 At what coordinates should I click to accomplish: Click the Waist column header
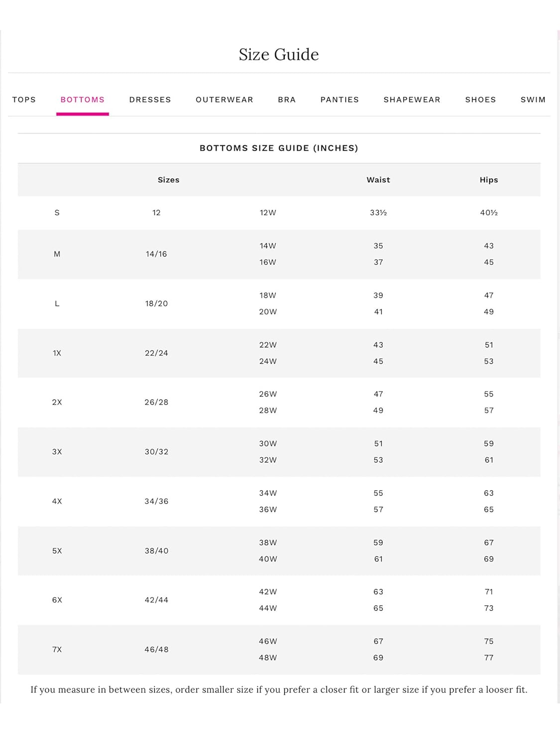click(378, 180)
